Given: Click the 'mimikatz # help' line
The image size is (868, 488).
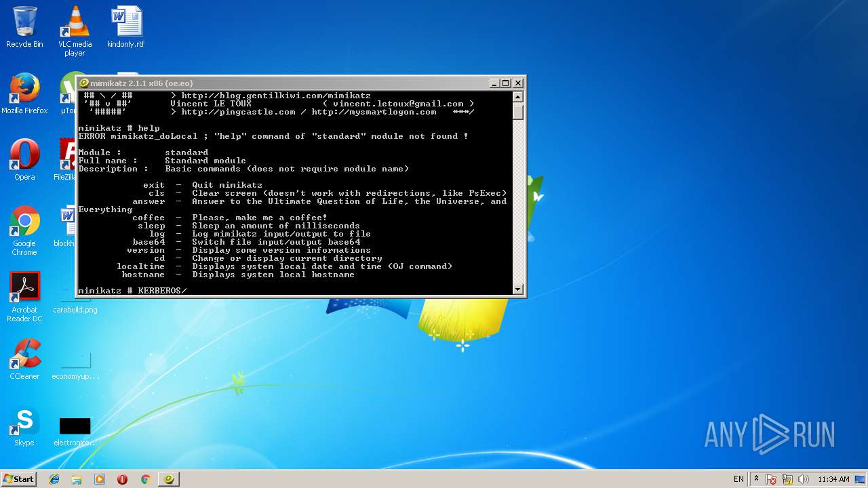Looking at the screenshot, I should 119,128.
